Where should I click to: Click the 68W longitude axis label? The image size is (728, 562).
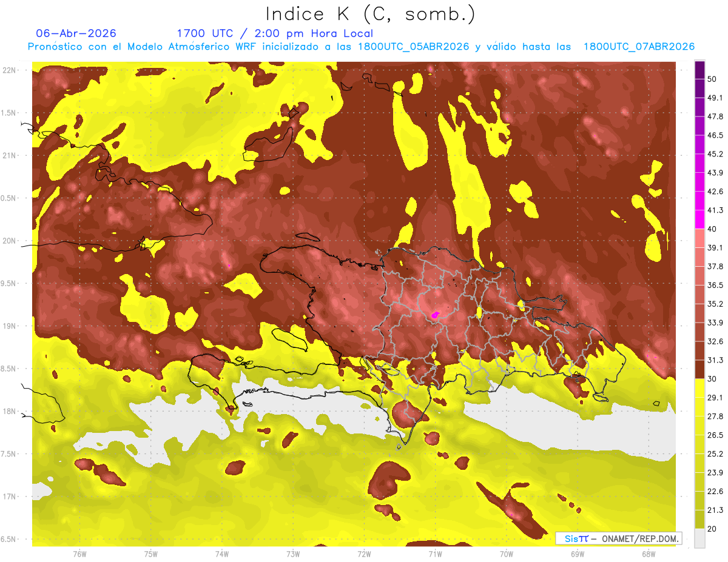(648, 554)
